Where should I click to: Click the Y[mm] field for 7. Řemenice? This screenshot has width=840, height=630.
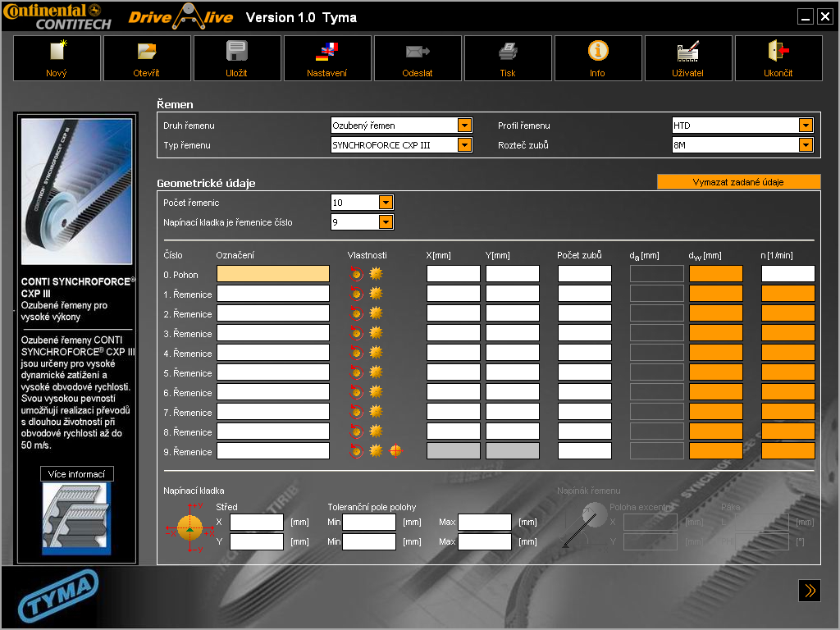pos(513,412)
